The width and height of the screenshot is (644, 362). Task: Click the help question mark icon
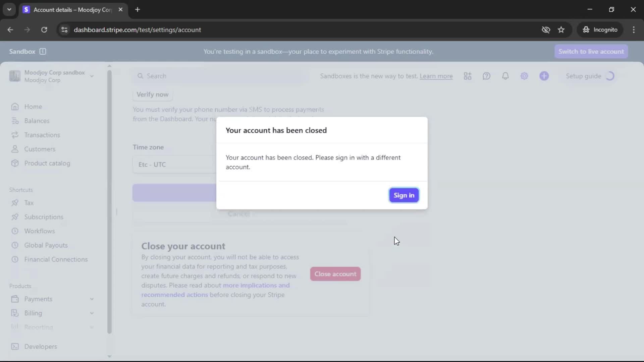[x=486, y=76]
